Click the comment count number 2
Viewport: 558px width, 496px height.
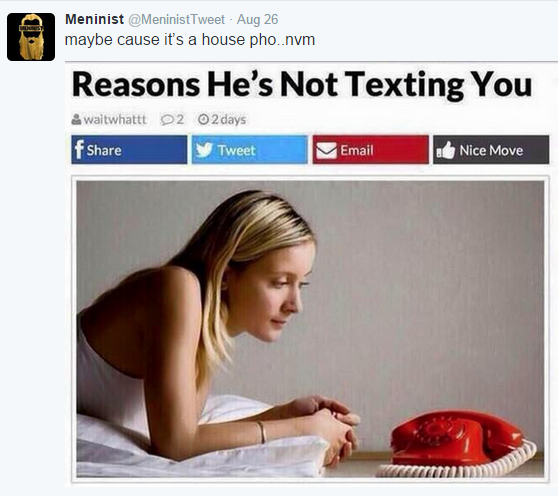pyautogui.click(x=180, y=120)
